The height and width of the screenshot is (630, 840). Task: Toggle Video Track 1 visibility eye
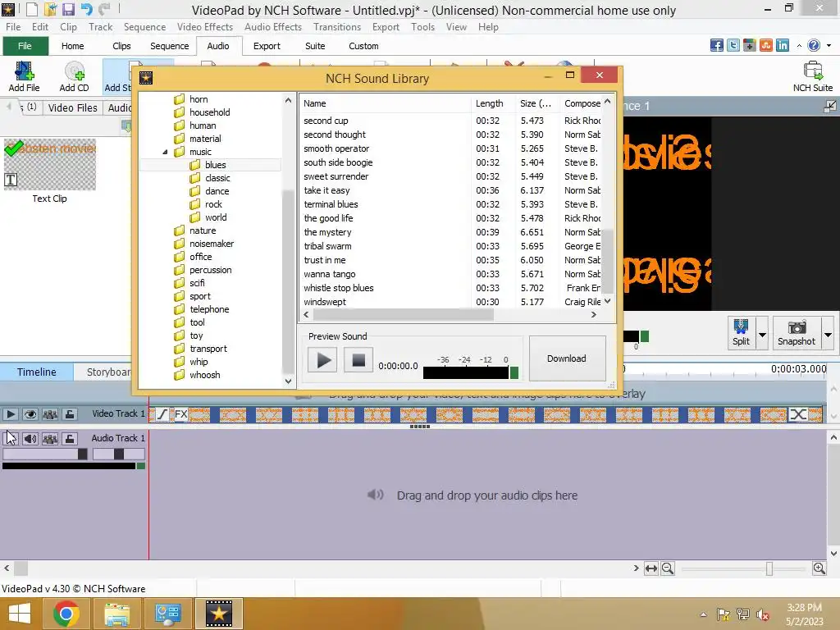[30, 414]
